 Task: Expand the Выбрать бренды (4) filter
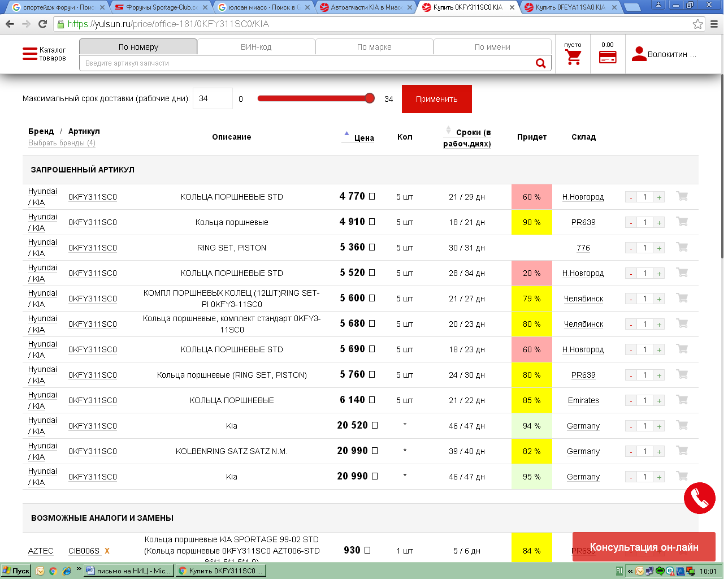click(x=62, y=143)
